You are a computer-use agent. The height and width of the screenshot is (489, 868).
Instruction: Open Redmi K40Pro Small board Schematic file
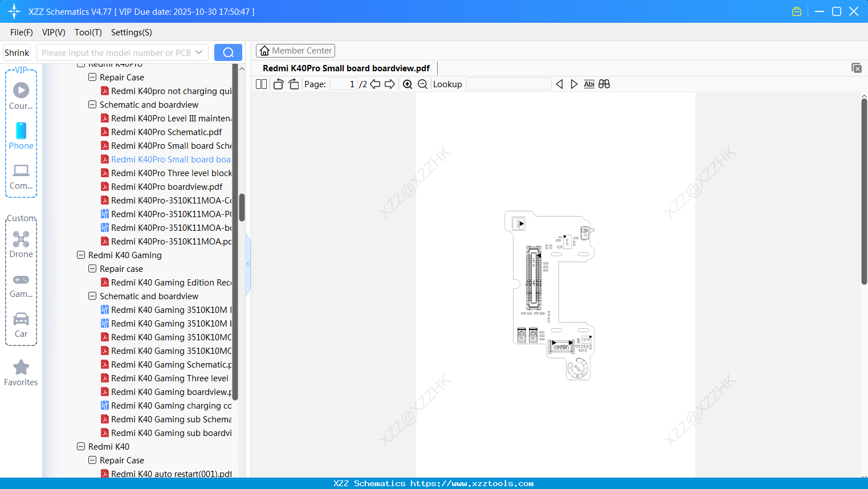[x=171, y=145]
